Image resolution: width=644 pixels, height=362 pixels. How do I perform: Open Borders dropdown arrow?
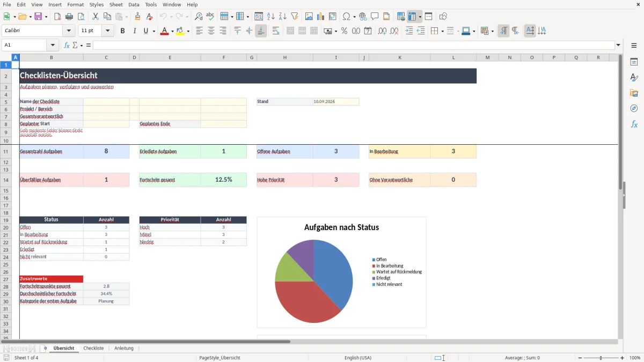point(442,31)
